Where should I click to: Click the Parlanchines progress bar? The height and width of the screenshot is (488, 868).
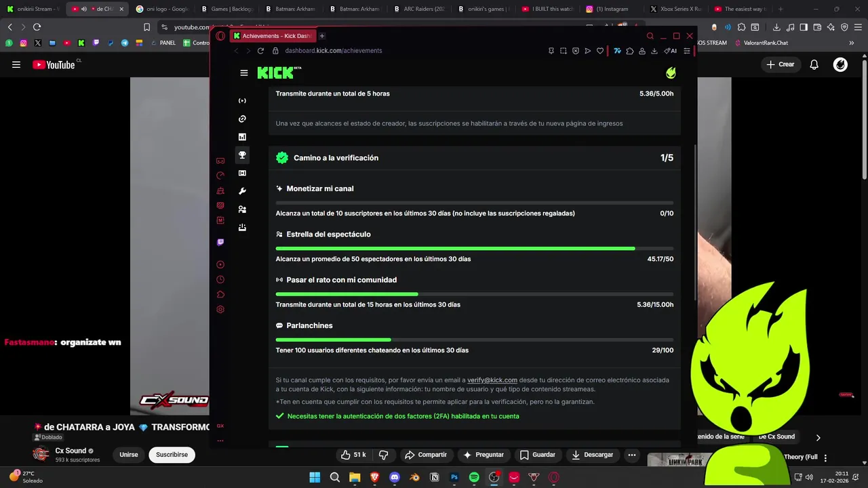(x=475, y=340)
